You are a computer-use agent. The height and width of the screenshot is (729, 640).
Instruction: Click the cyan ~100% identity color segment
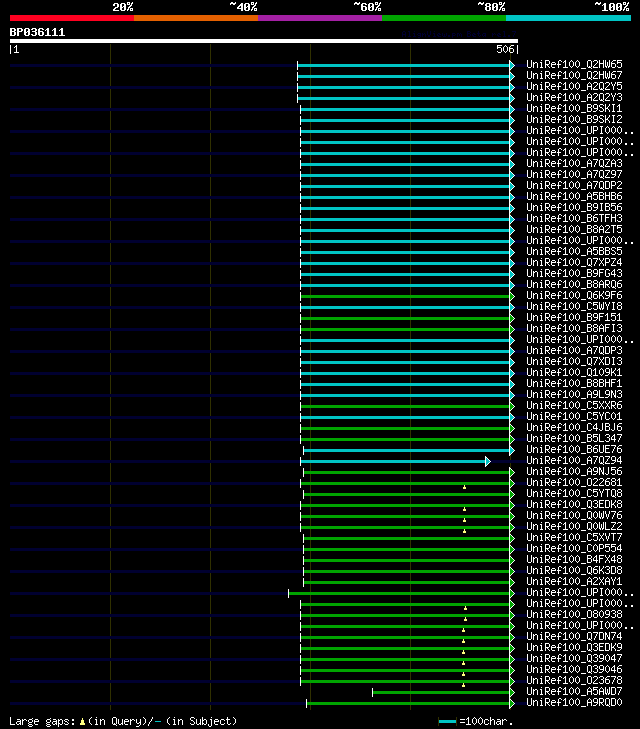click(x=568, y=18)
